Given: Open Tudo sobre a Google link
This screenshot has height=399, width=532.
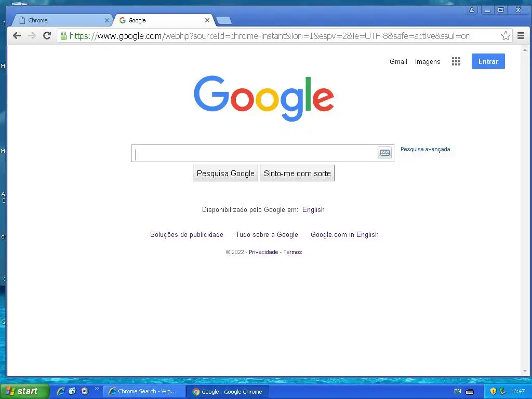Looking at the screenshot, I should [x=267, y=234].
